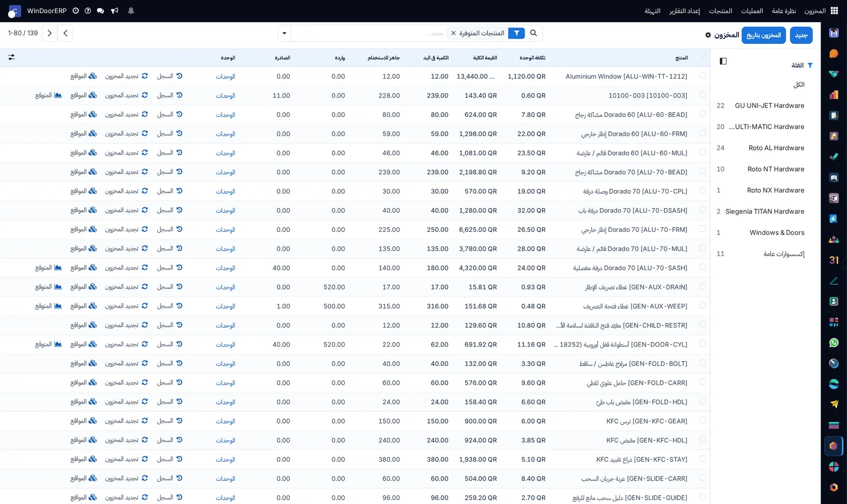Click the جديد new button
This screenshot has height=504, width=847.
coord(801,35)
